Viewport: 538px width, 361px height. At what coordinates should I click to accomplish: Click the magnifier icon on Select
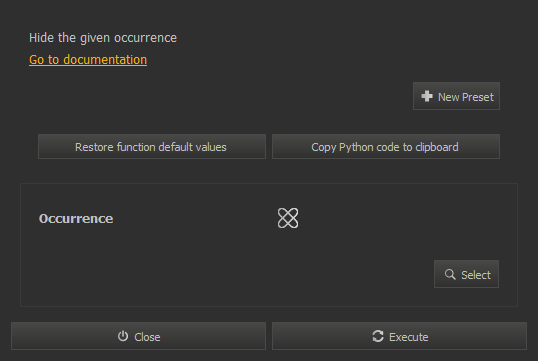450,274
